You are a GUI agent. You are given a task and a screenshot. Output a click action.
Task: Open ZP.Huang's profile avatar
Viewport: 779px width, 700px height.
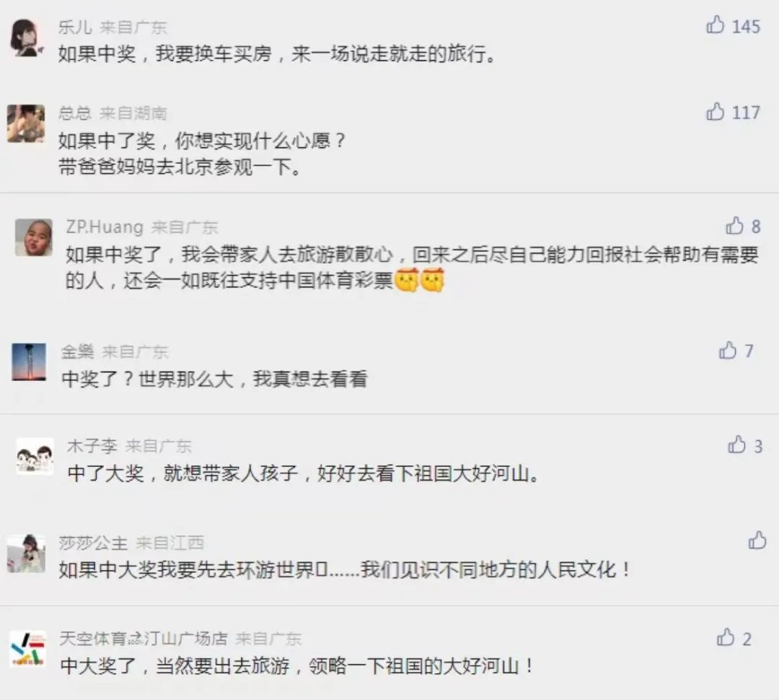tap(34, 237)
